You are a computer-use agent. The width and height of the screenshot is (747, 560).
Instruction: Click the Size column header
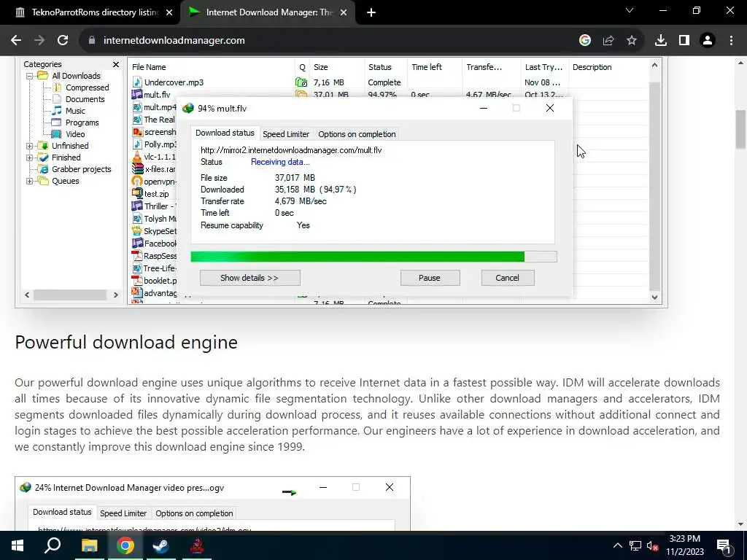tap(337, 67)
